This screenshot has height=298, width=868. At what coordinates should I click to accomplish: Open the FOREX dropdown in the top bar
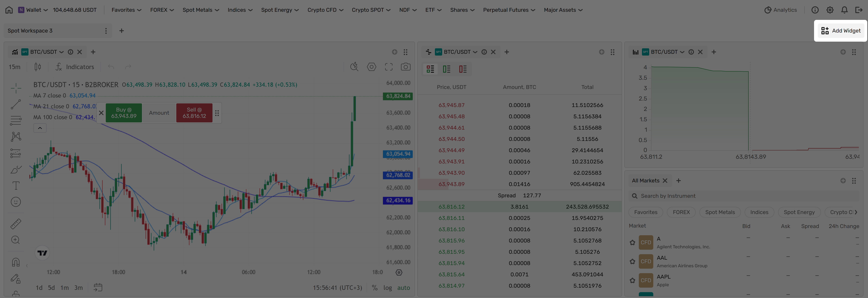pos(162,10)
